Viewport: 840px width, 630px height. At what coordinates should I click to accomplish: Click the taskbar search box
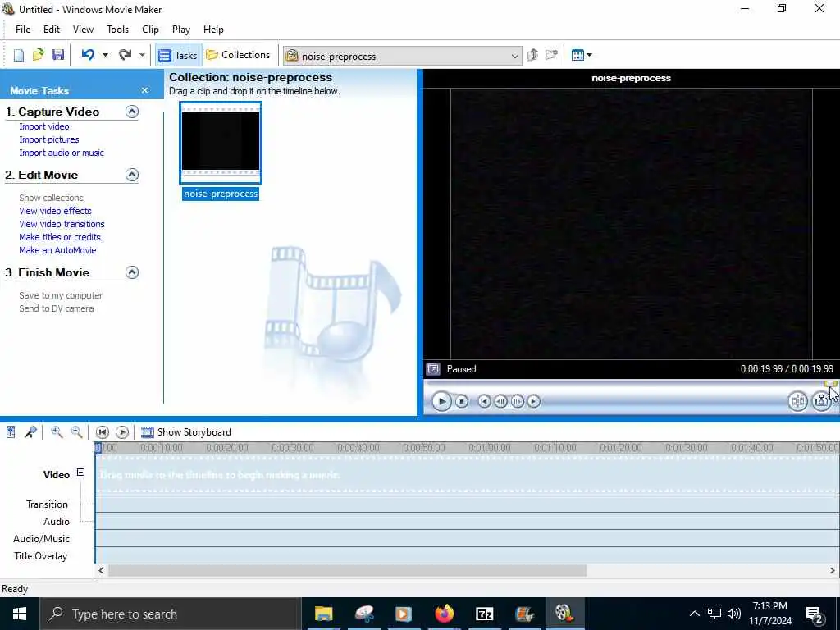(171, 614)
